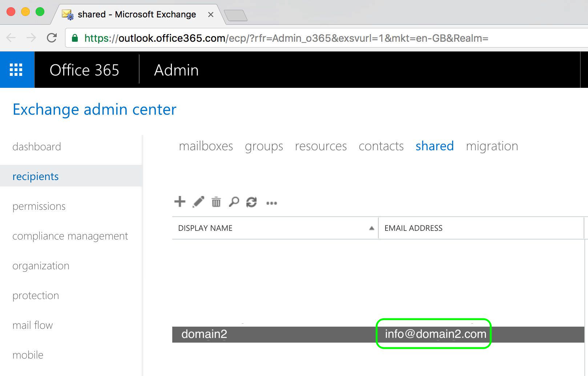The width and height of the screenshot is (588, 376).
Task: Close the shared - Microsoft Exchange tab
Action: (x=211, y=15)
